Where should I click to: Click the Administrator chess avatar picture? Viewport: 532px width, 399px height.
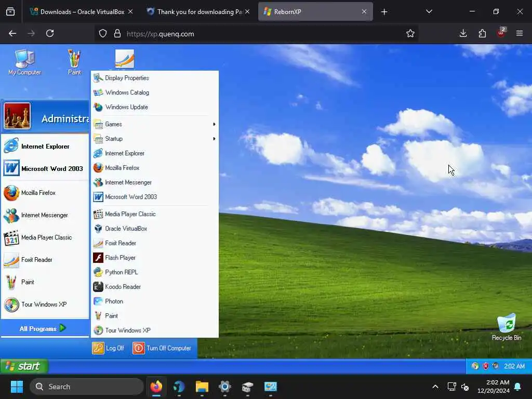[x=17, y=116]
